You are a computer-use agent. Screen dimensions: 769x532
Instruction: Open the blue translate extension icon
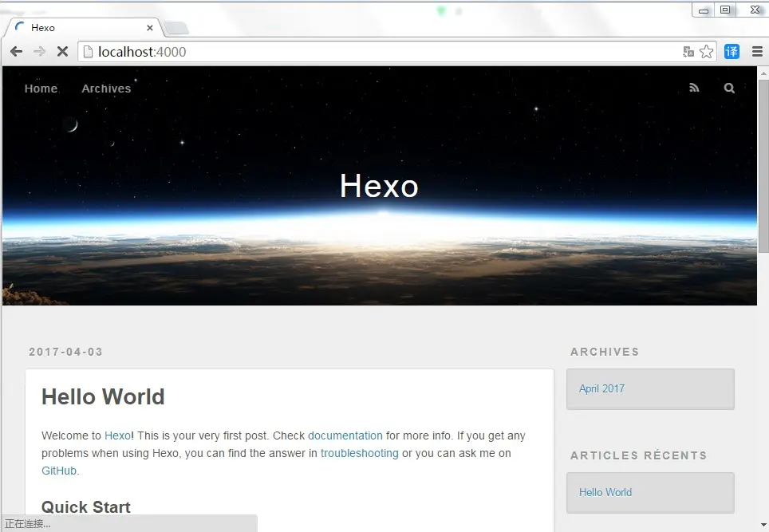[732, 52]
